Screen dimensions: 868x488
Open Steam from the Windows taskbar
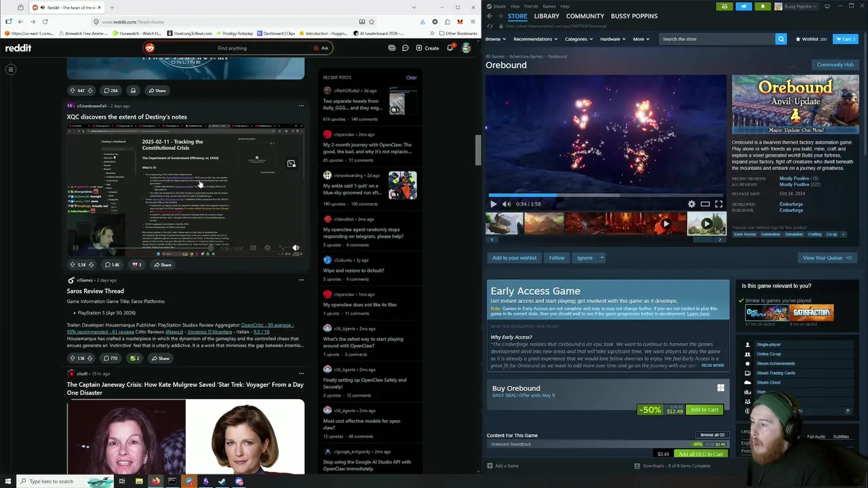click(x=222, y=481)
